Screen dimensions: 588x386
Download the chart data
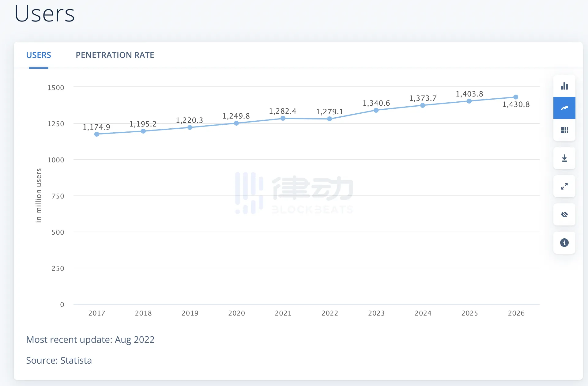pos(564,158)
